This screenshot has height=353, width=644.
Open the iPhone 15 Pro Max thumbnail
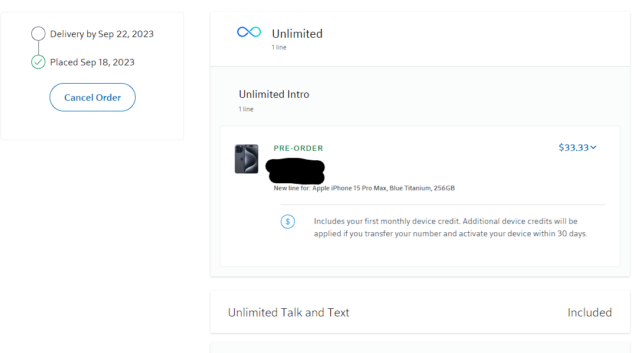247,159
